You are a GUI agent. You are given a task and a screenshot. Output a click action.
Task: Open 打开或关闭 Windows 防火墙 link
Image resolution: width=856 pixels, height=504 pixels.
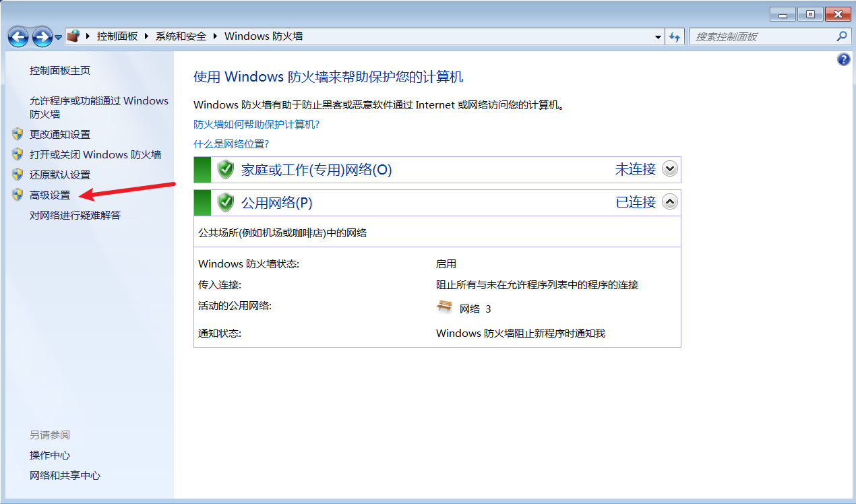point(95,154)
